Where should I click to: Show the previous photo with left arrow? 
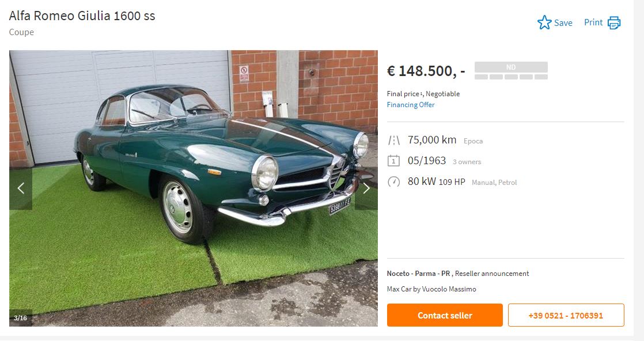coord(21,188)
